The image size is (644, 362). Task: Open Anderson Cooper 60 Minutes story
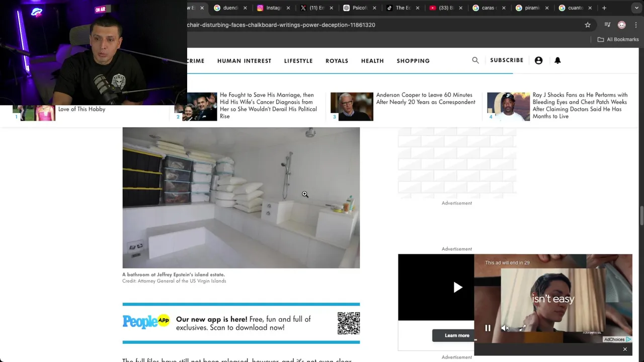click(x=426, y=99)
